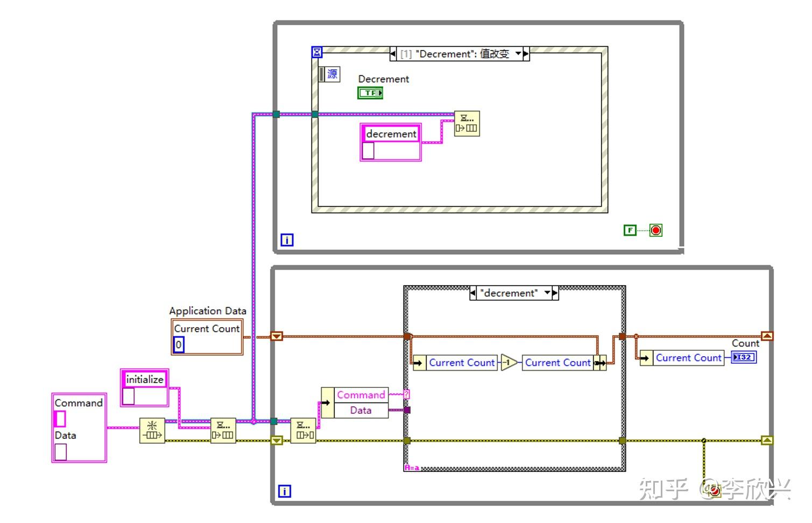Click the left arrow of the event selector
The height and width of the screenshot is (523, 812).
[x=393, y=54]
